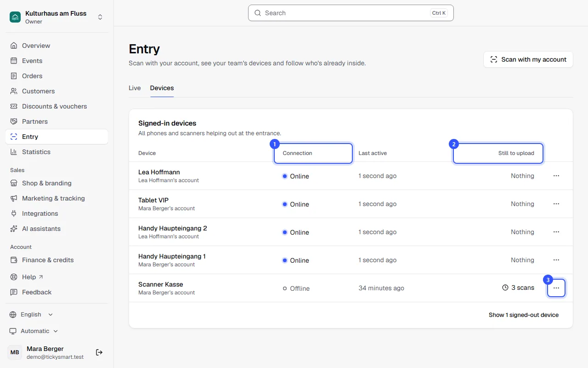Image resolution: width=588 pixels, height=368 pixels.
Task: Click the Discounts & vouchers ticket icon
Action: tap(14, 106)
